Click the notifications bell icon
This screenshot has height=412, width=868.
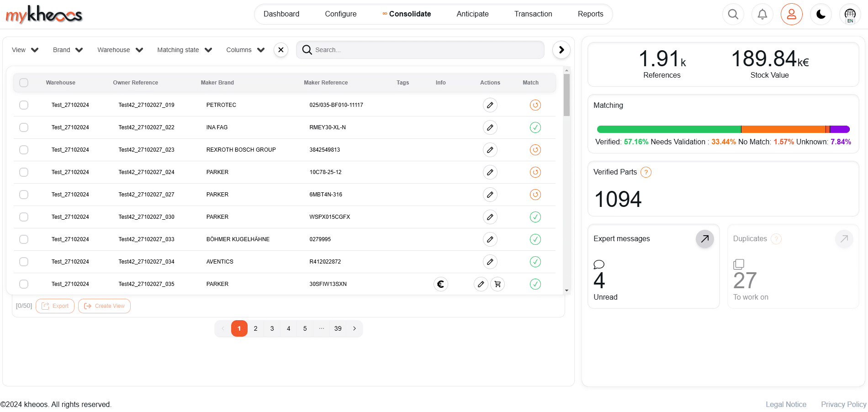click(x=762, y=14)
